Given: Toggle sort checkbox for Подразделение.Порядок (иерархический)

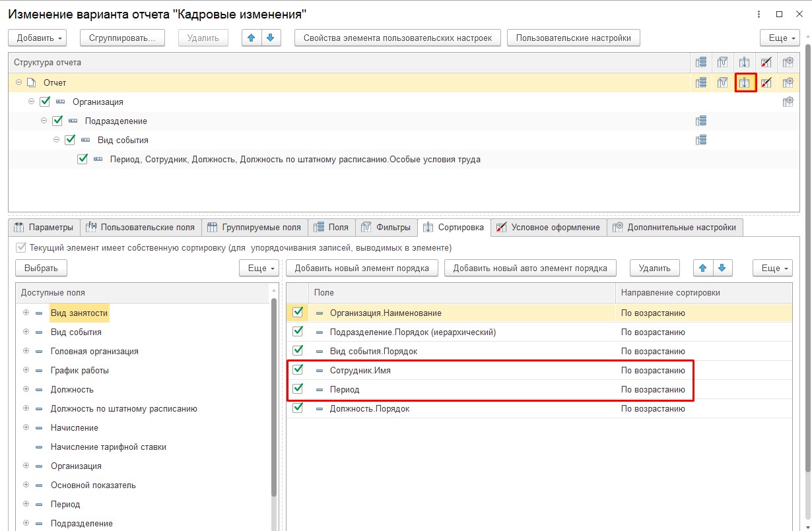Looking at the screenshot, I should pos(298,331).
